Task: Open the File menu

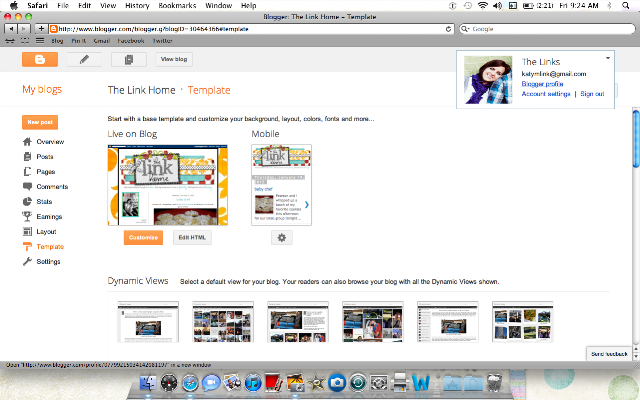Action: [63, 6]
